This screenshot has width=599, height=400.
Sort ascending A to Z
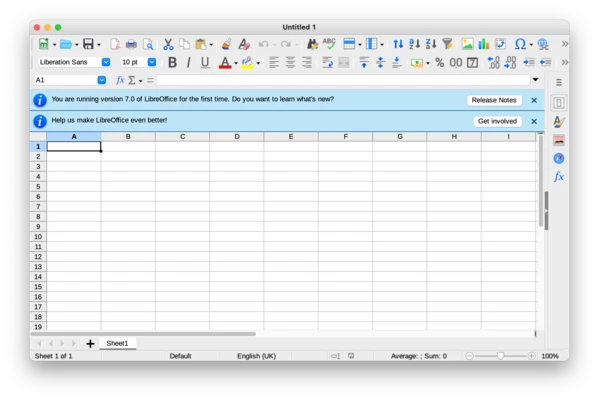tap(414, 44)
